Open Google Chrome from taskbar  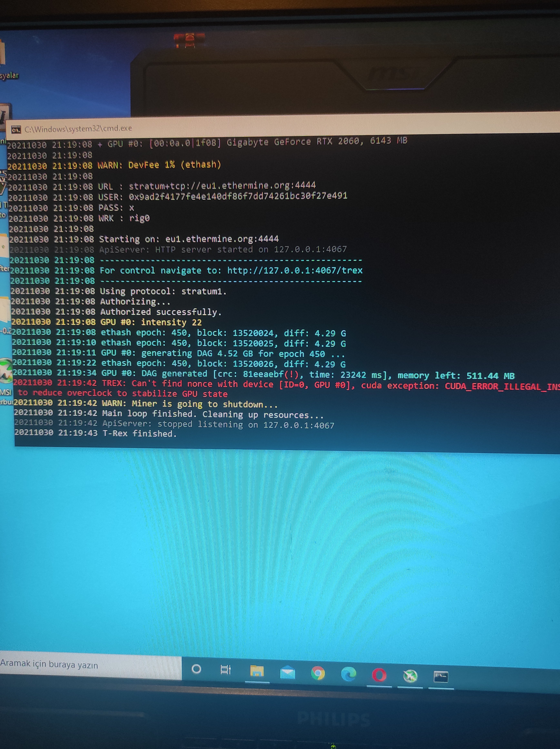pos(318,673)
